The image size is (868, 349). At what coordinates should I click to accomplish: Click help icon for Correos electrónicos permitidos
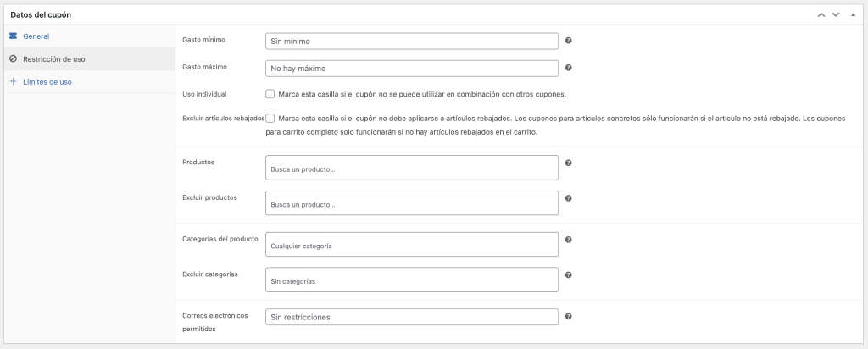(568, 316)
